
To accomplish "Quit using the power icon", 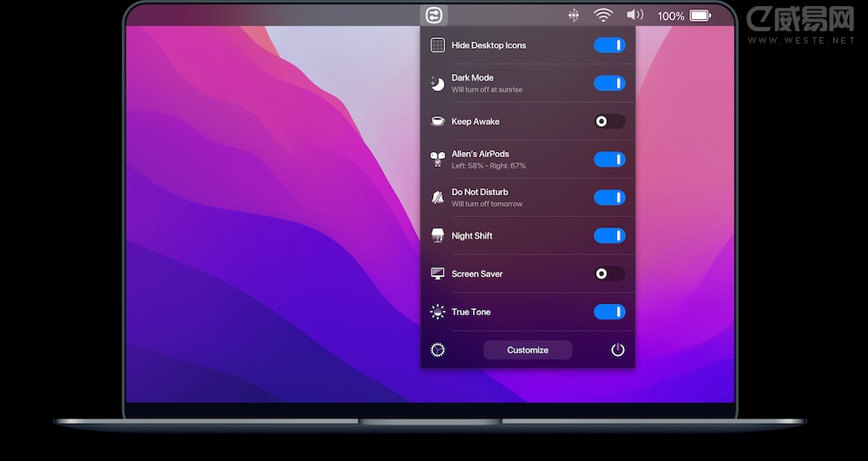I will click(x=618, y=350).
